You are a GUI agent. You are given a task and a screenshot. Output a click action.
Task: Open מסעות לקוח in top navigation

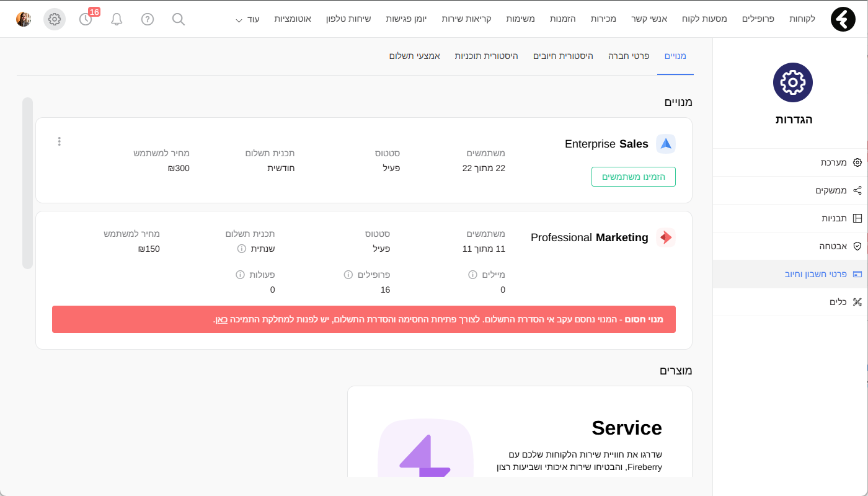(704, 19)
